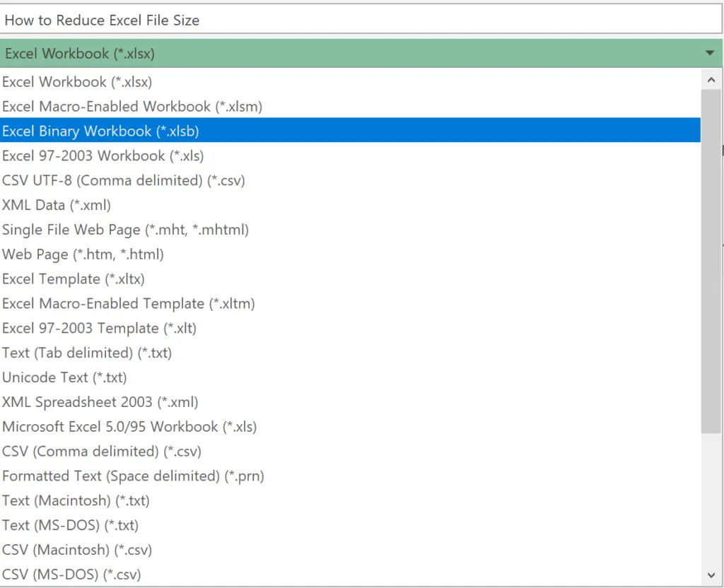Select Excel 97-2003 Workbook (*.xls)
This screenshot has height=588, width=724.
tap(351, 156)
